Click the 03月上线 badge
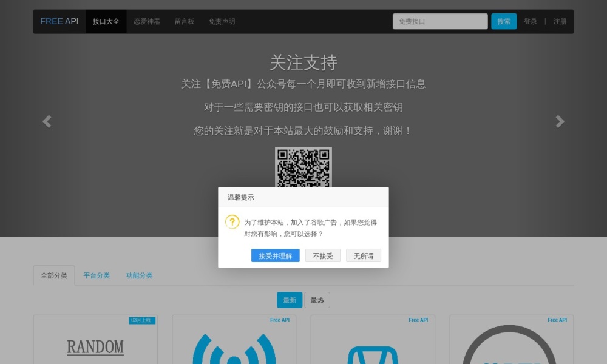The width and height of the screenshot is (607, 364). point(141,320)
